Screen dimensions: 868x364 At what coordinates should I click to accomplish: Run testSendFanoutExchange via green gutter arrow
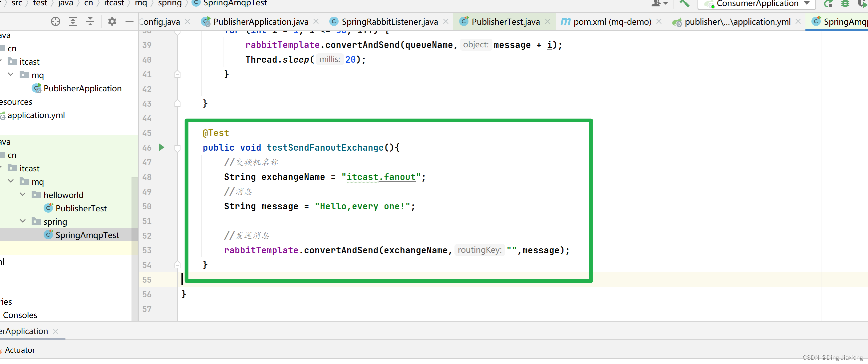point(162,147)
